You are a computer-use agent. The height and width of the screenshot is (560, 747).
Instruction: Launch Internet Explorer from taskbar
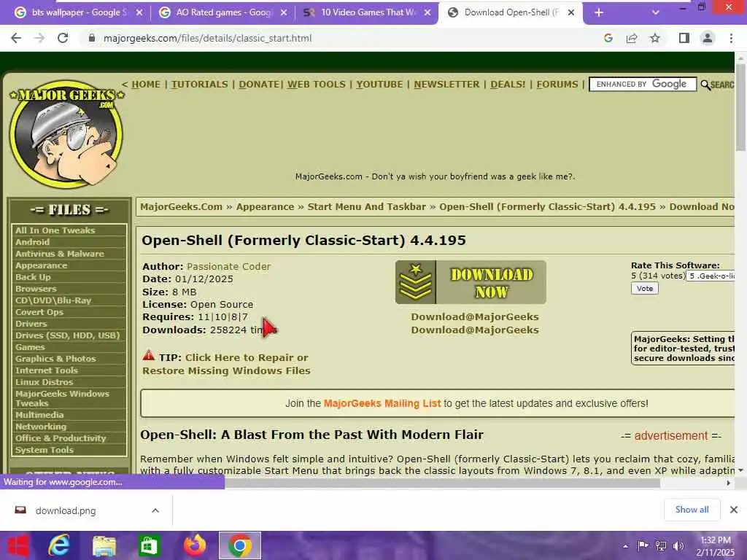(60, 545)
